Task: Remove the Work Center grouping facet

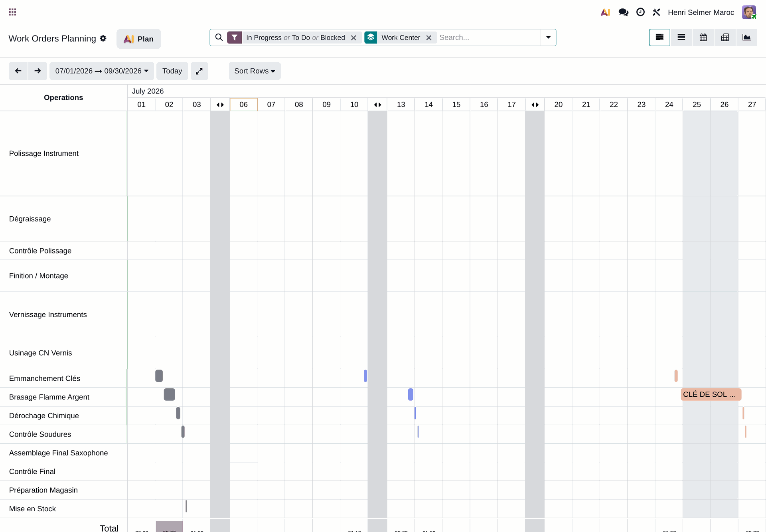Action: pos(429,38)
